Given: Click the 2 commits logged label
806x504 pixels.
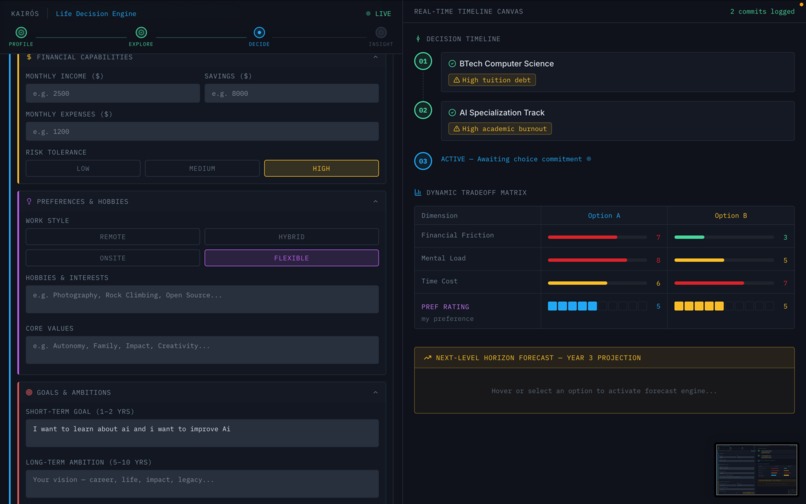Looking at the screenshot, I should 762,11.
